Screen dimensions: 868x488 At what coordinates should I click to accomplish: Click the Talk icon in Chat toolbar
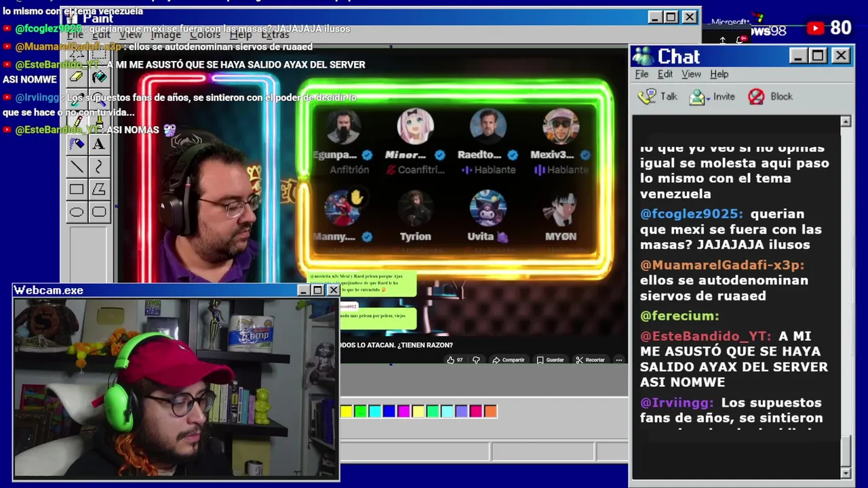click(648, 96)
